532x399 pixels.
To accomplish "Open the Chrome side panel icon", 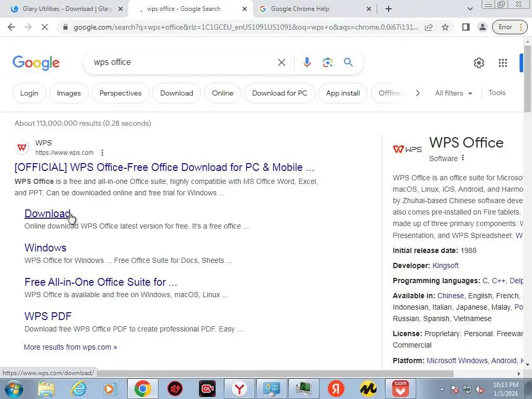I will [x=466, y=27].
